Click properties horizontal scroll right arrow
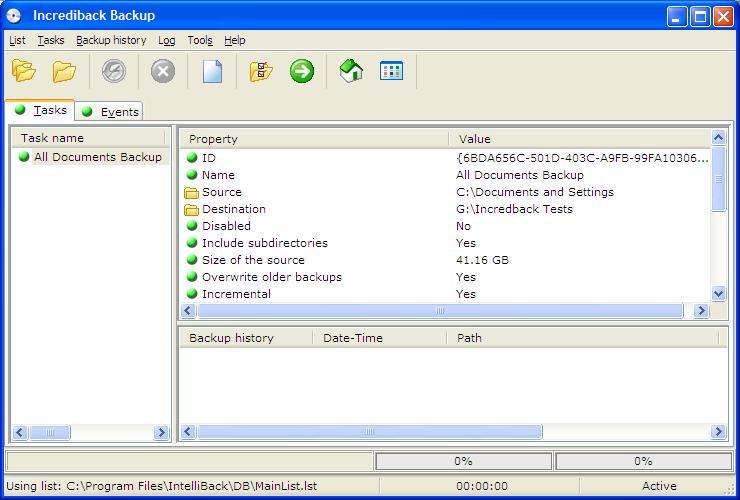This screenshot has width=740, height=500. coord(701,310)
